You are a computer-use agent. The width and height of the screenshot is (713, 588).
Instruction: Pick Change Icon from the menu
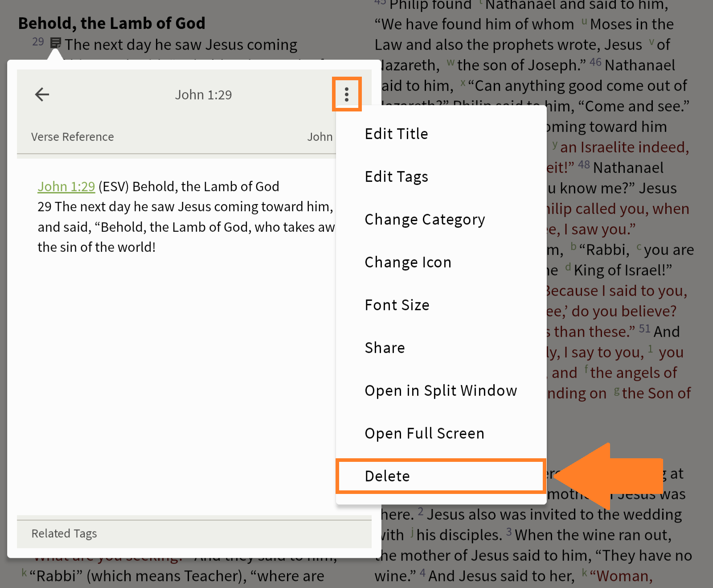(408, 262)
